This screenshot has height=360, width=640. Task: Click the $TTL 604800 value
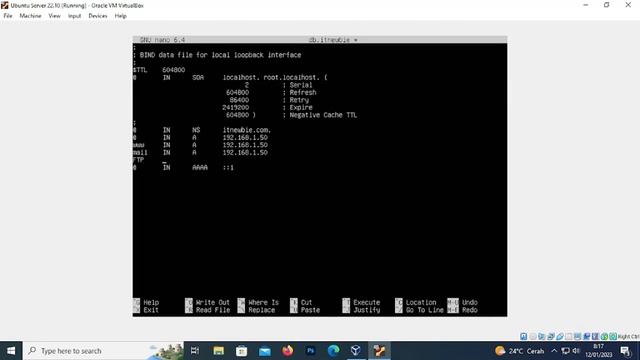pyautogui.click(x=173, y=70)
